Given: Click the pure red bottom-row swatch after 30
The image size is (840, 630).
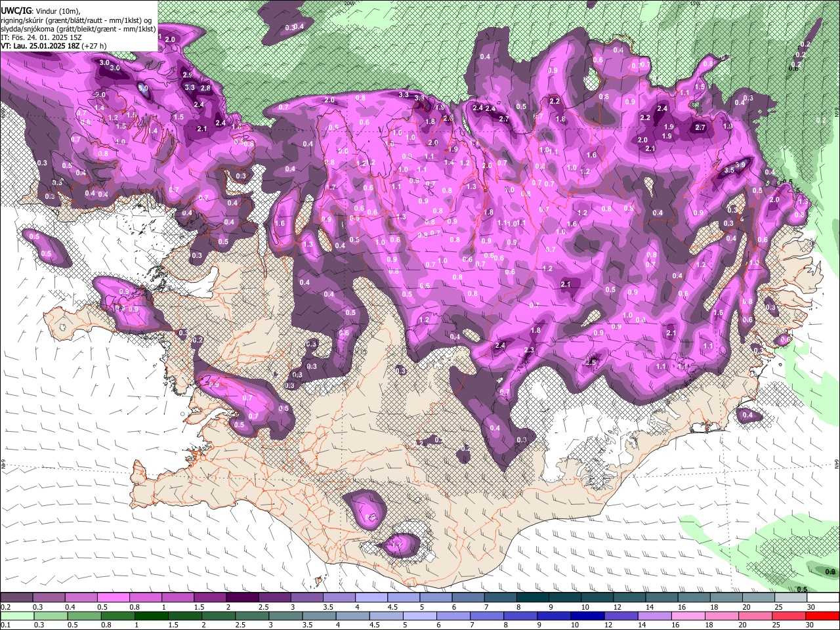Looking at the screenshot, I should pyautogui.click(x=822, y=616).
